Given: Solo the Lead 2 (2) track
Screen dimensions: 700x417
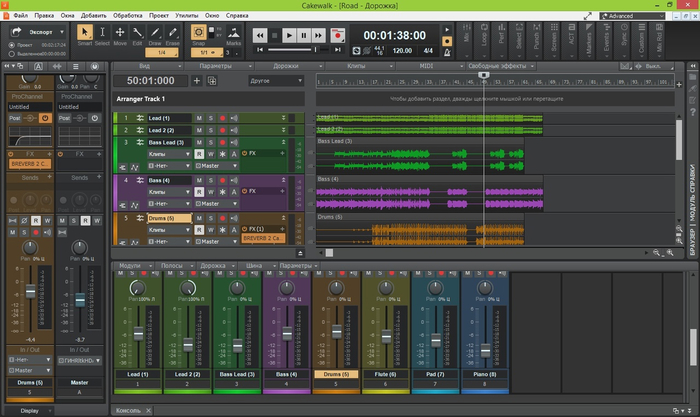Looking at the screenshot, I should coord(210,130).
